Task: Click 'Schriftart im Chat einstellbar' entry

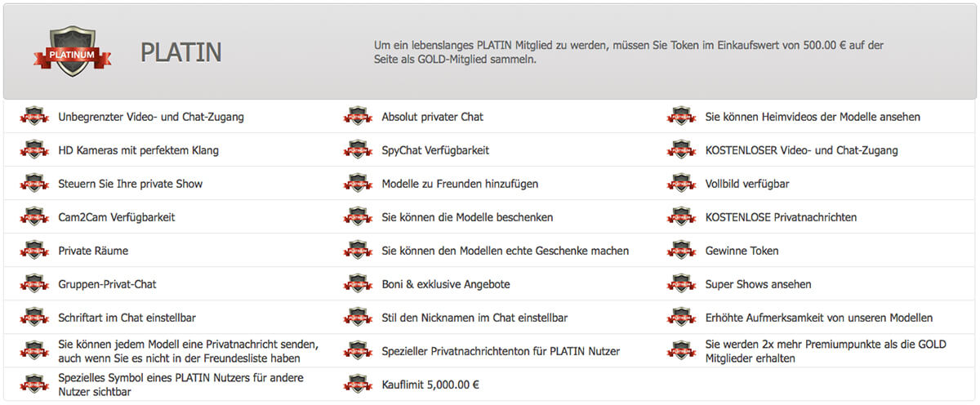Action: point(127,318)
